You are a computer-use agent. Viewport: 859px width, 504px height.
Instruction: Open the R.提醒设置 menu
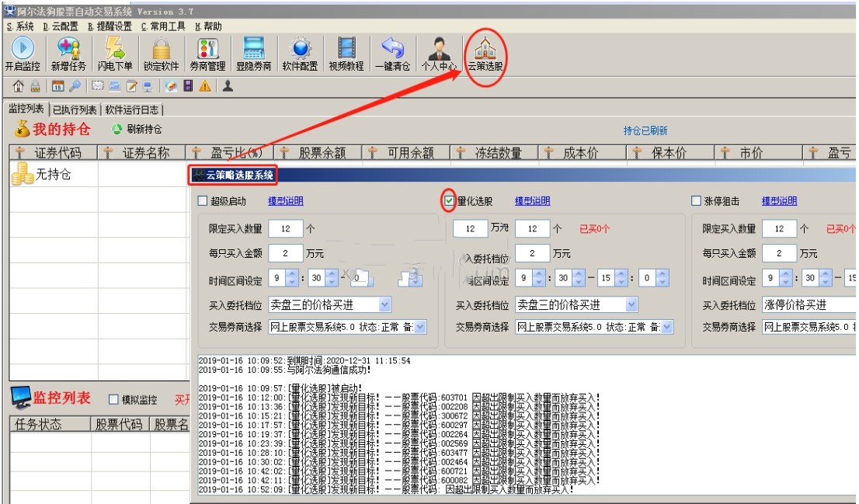[110, 26]
